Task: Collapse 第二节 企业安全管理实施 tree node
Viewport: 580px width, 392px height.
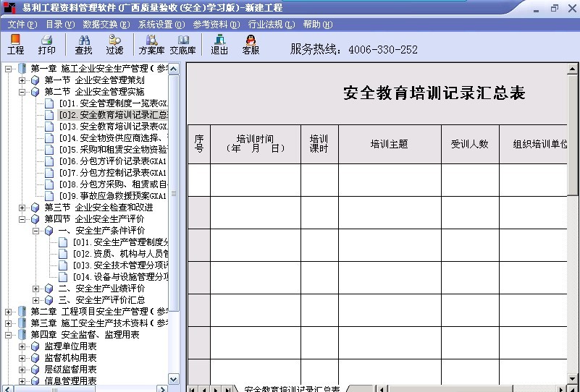Action: click(x=22, y=92)
